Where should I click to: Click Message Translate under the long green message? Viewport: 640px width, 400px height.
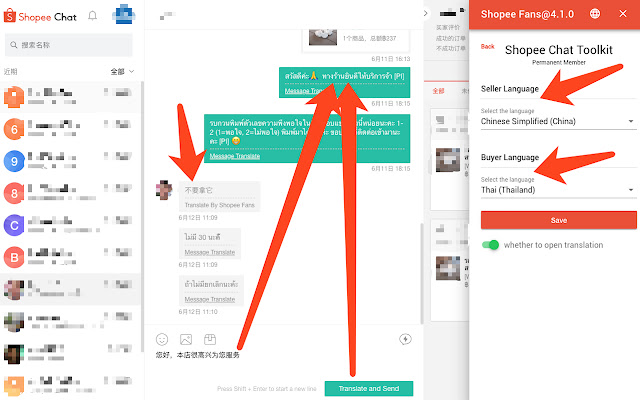pyautogui.click(x=235, y=156)
